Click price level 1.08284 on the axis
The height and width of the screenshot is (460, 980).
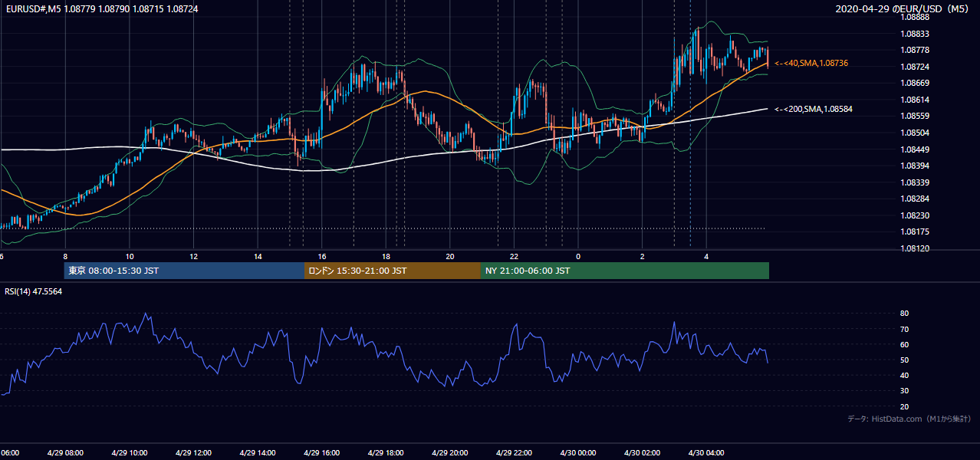click(915, 199)
